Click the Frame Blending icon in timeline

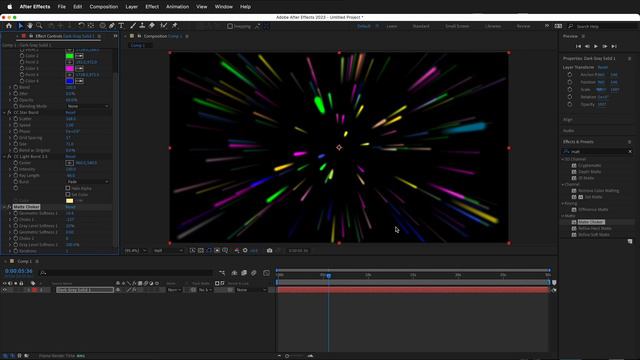[244, 273]
